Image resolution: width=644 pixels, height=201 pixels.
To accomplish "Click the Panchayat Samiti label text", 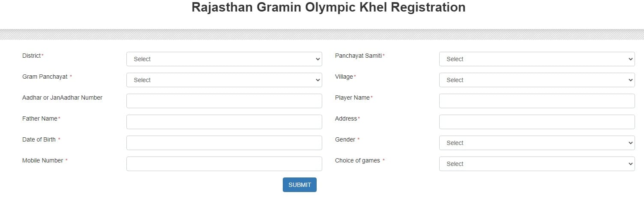I will pyautogui.click(x=358, y=56).
